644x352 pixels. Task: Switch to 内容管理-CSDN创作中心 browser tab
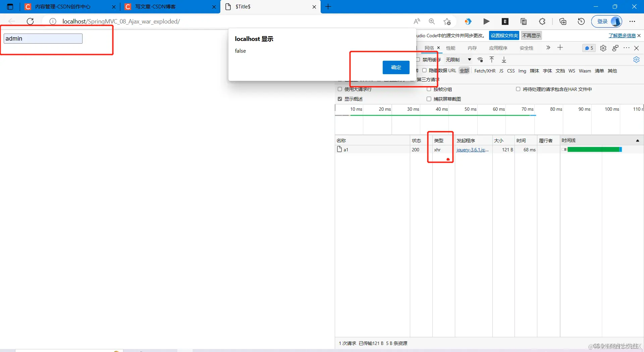tap(70, 7)
